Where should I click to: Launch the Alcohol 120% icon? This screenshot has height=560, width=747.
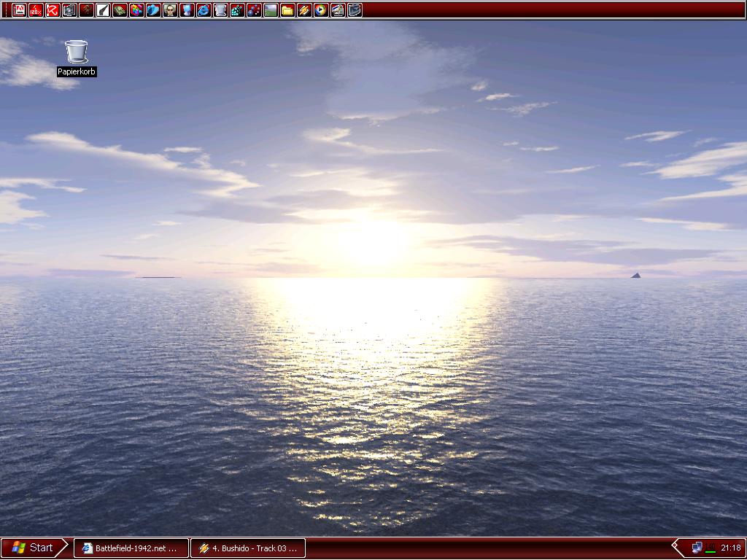(x=36, y=10)
